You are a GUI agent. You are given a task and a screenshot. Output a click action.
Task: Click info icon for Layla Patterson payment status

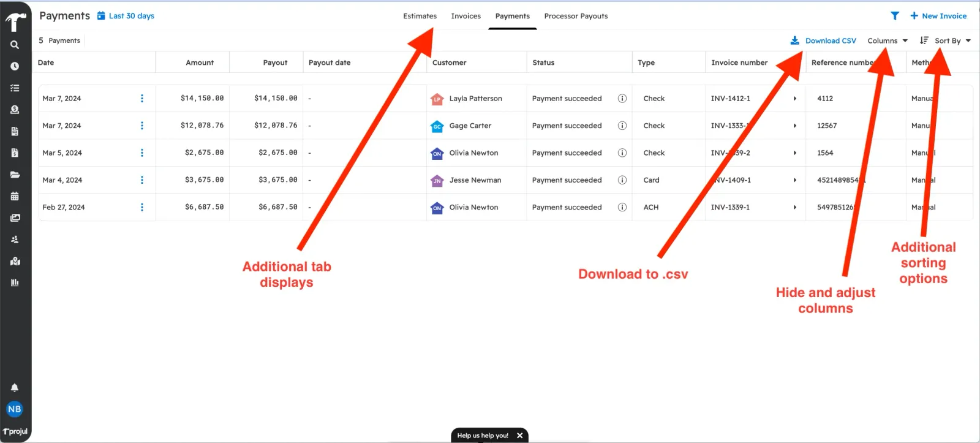[622, 98]
